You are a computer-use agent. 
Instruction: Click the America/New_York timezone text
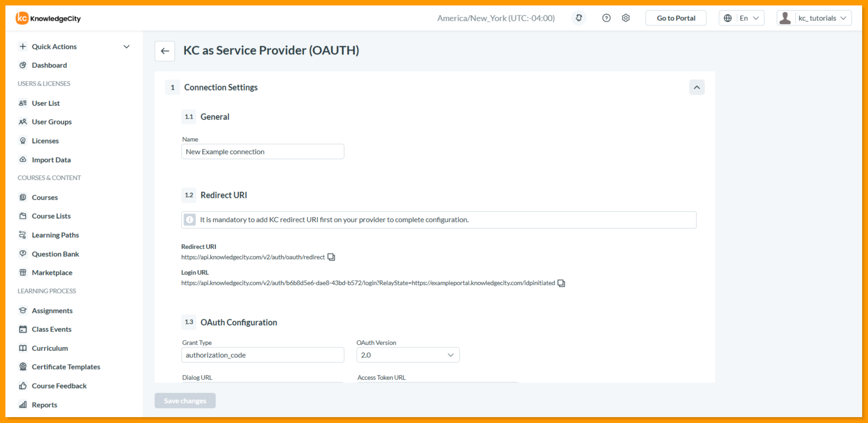coord(496,18)
